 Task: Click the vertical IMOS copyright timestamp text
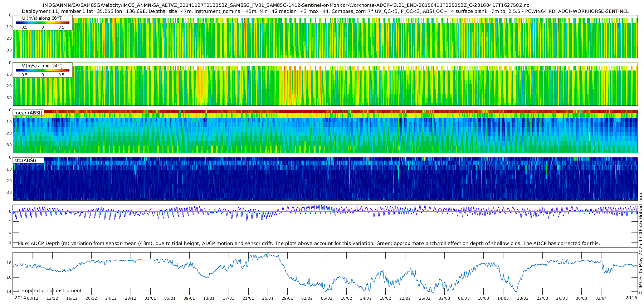click(x=640, y=243)
